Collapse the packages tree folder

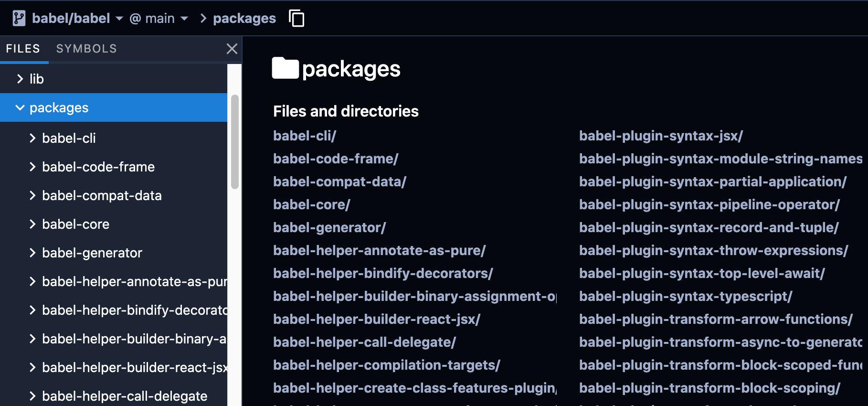click(x=20, y=108)
